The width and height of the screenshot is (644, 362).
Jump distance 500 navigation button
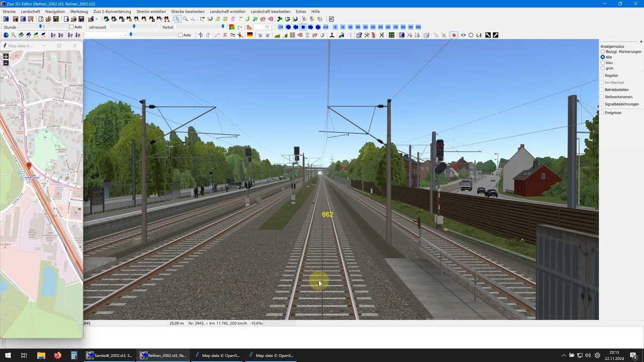[380, 27]
